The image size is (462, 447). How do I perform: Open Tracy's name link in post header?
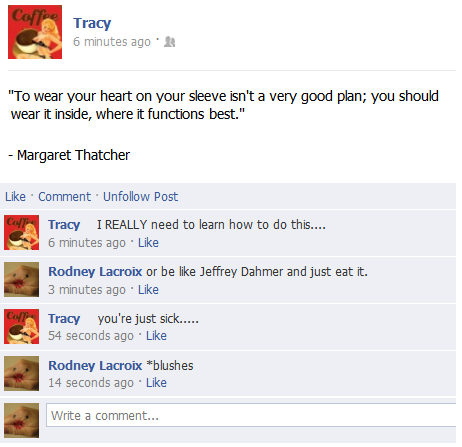92,23
